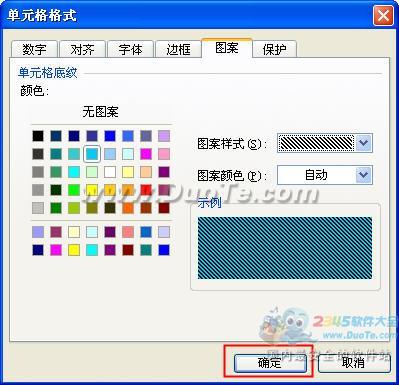Open the 边框 tab
399x385 pixels.
(x=178, y=49)
